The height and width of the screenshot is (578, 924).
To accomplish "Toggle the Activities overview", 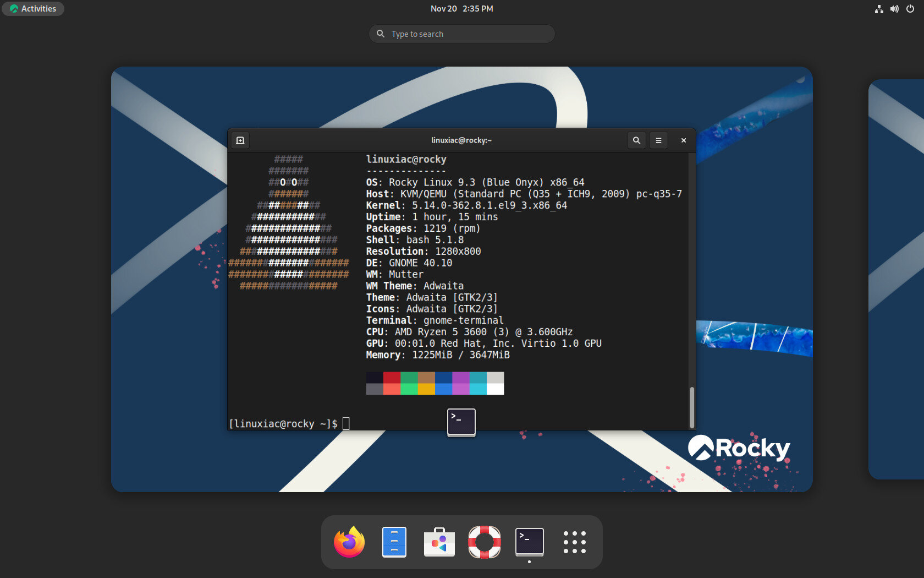I will click(33, 9).
